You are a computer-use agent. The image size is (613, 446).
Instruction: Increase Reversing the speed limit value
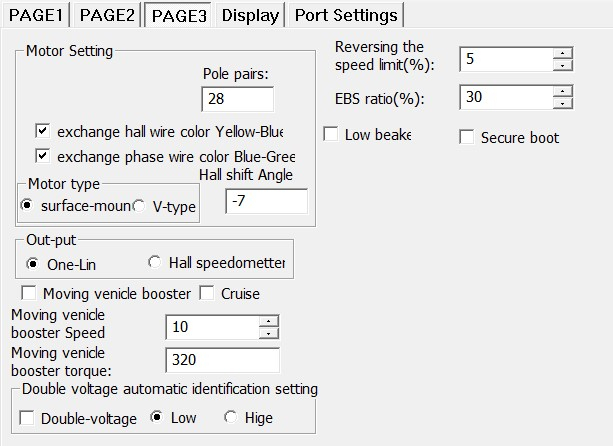pos(564,53)
